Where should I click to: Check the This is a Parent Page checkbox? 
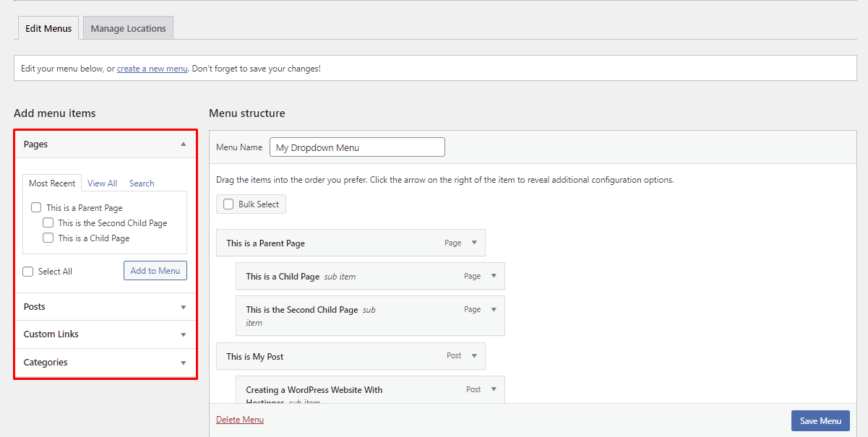tap(35, 207)
